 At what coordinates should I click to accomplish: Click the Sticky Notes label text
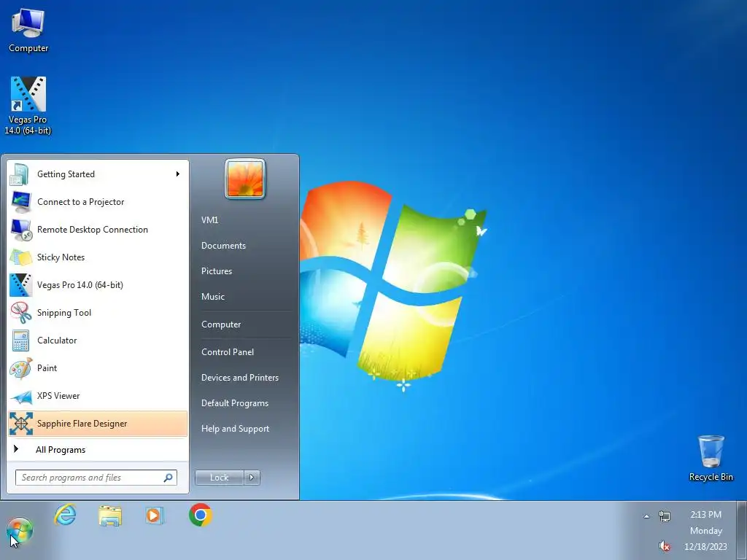tap(61, 257)
